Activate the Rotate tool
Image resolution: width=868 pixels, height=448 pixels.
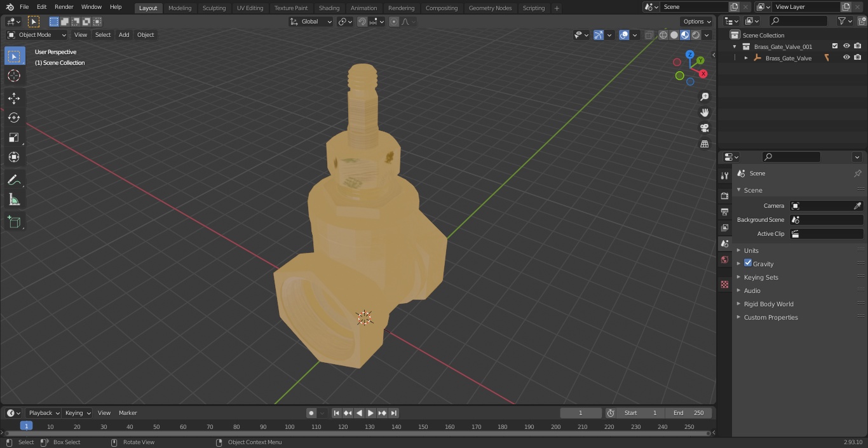point(14,118)
